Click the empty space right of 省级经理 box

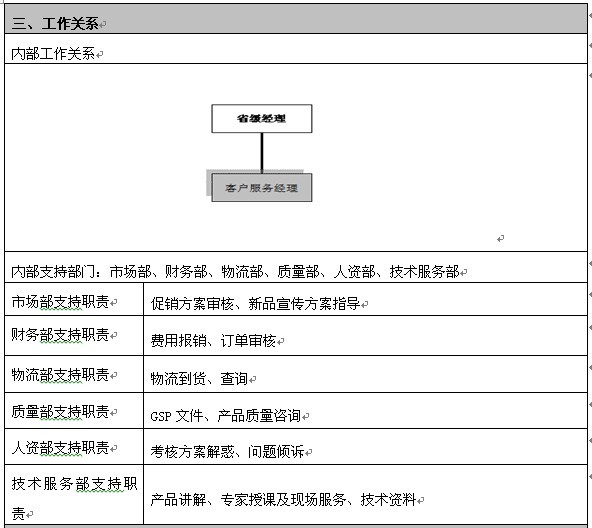point(449,119)
